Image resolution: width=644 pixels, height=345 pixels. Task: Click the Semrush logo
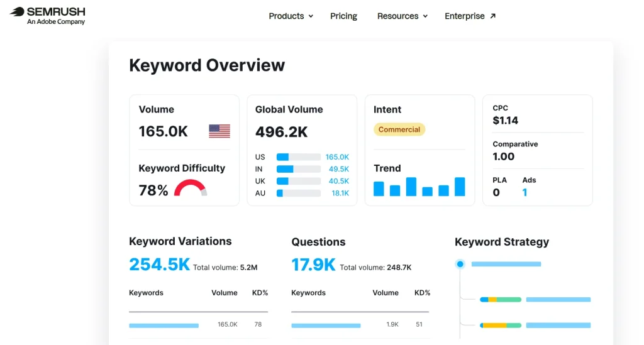tap(47, 16)
